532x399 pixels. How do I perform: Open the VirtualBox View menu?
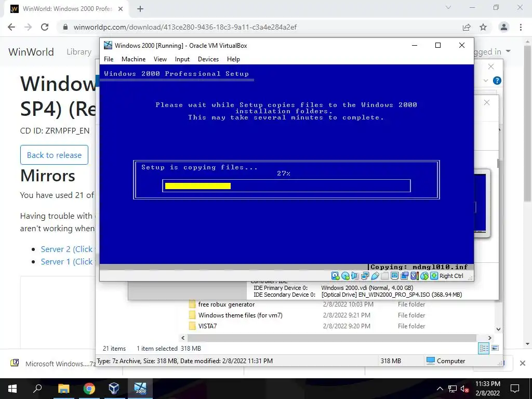[x=160, y=59]
